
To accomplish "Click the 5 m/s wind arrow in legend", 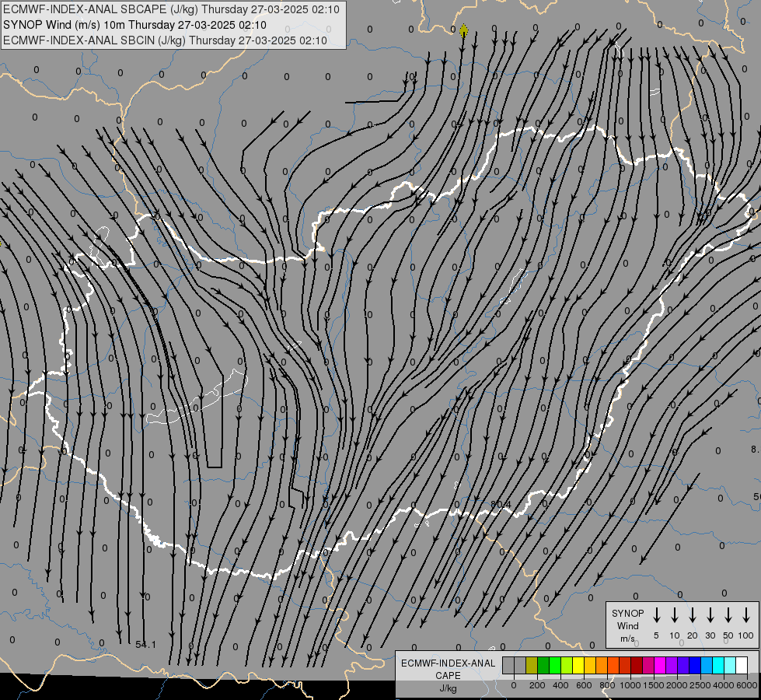I will pyautogui.click(x=656, y=615).
